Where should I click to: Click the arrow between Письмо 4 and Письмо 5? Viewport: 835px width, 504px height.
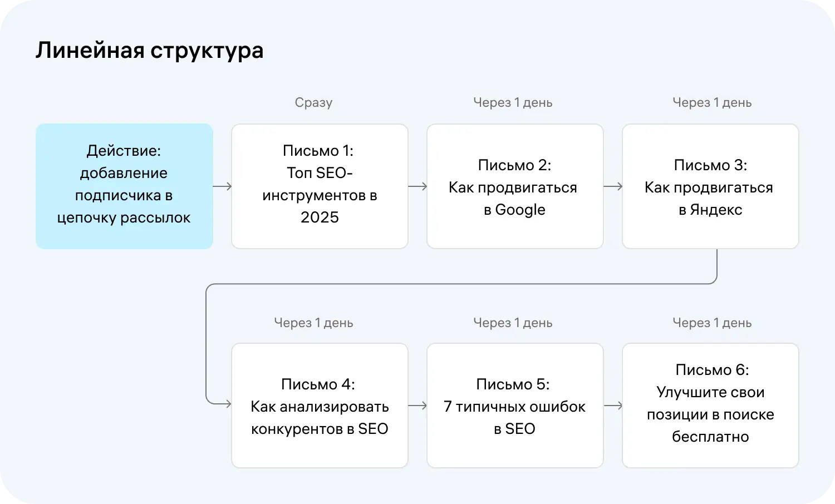point(417,406)
